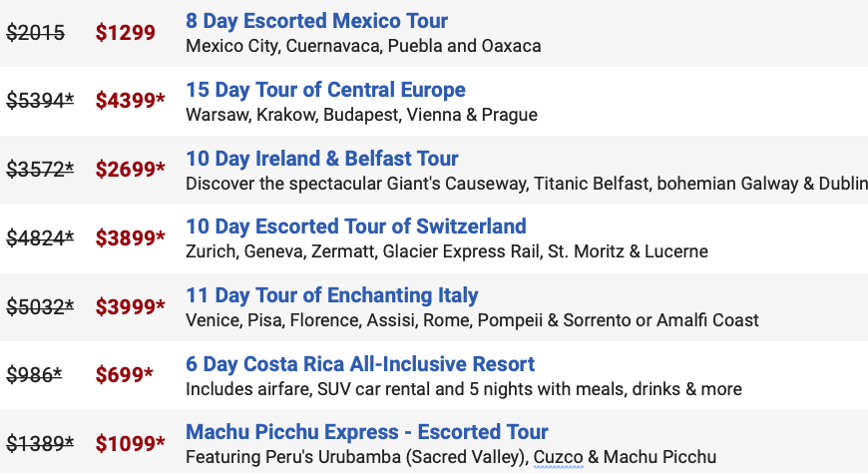The image size is (868, 473).
Task: Click the $1299 Mexico tour sale price
Action: point(125,32)
